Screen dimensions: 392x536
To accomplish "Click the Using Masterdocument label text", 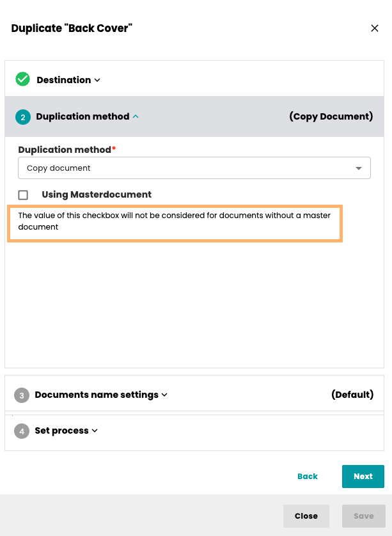I will tap(97, 194).
